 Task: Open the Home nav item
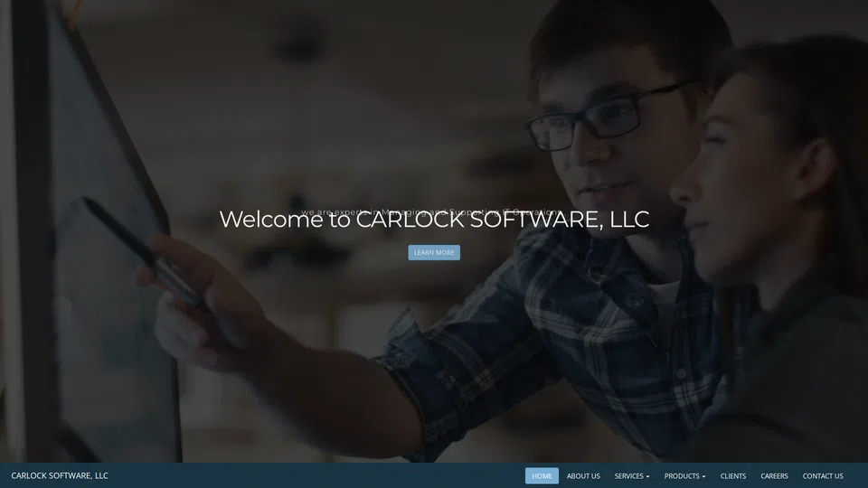tap(542, 476)
